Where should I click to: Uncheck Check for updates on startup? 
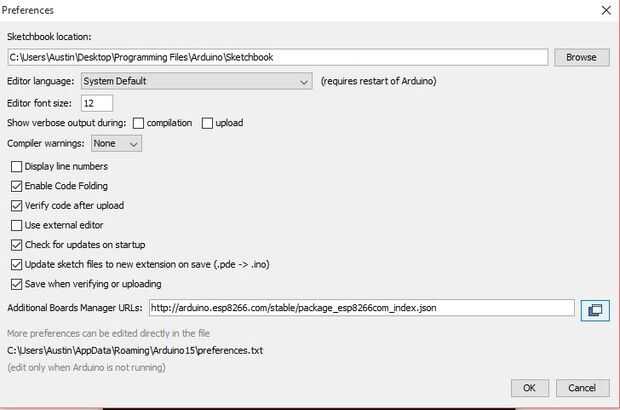[16, 245]
